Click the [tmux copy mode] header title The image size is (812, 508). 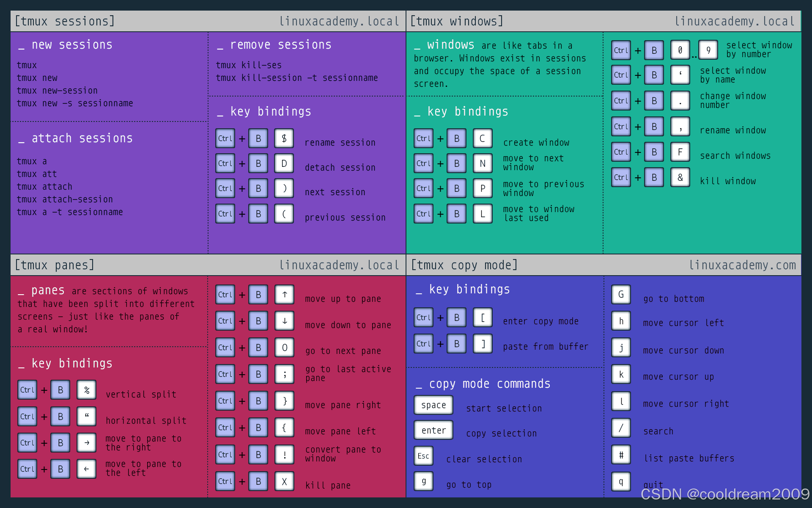coord(464,265)
